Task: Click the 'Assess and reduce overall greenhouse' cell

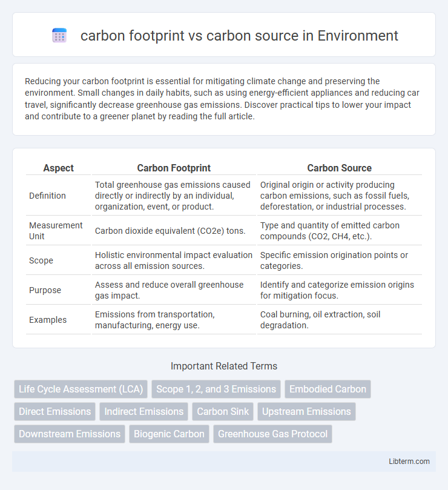Action: 174,290
